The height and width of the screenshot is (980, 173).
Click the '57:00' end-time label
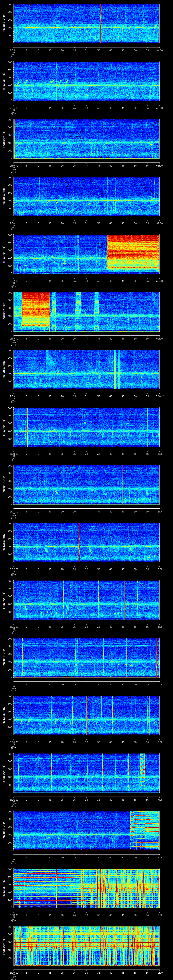pyautogui.click(x=159, y=223)
